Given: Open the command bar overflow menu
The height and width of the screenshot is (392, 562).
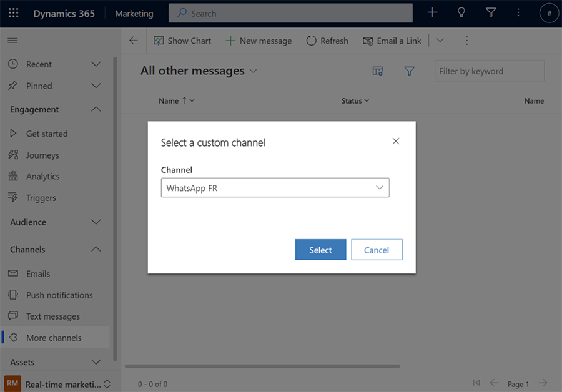Looking at the screenshot, I should (x=466, y=41).
